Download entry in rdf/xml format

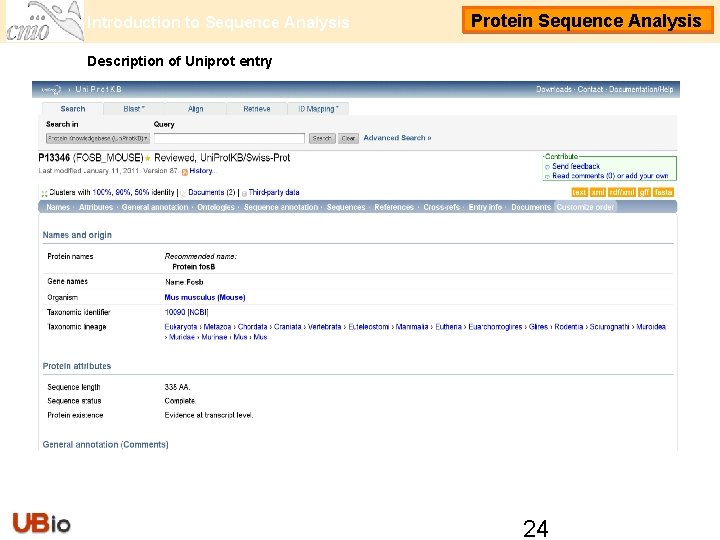click(622, 192)
